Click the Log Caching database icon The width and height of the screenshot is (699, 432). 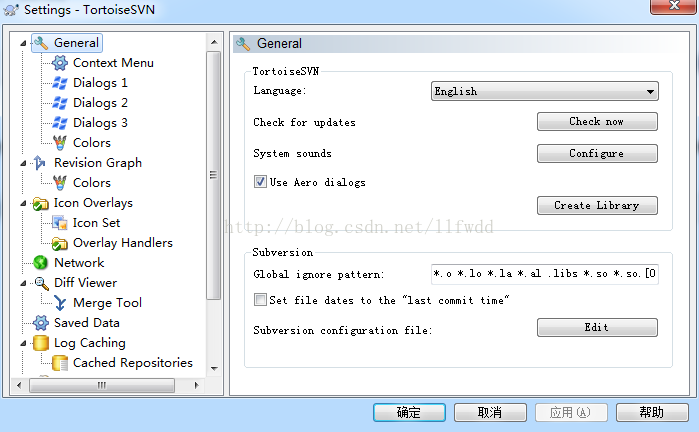click(41, 343)
